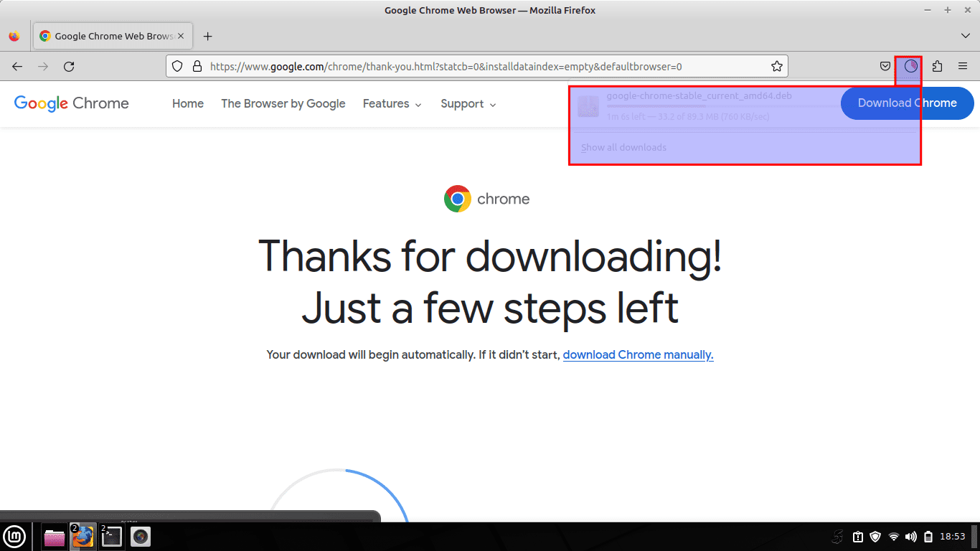Open the Terminal taskbar window
The width and height of the screenshot is (980, 551).
pos(111,536)
